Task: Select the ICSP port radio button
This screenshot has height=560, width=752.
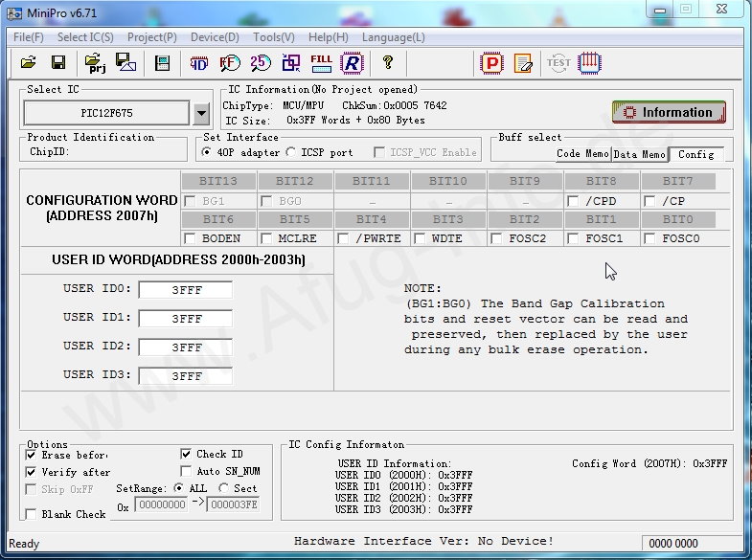Action: point(290,152)
